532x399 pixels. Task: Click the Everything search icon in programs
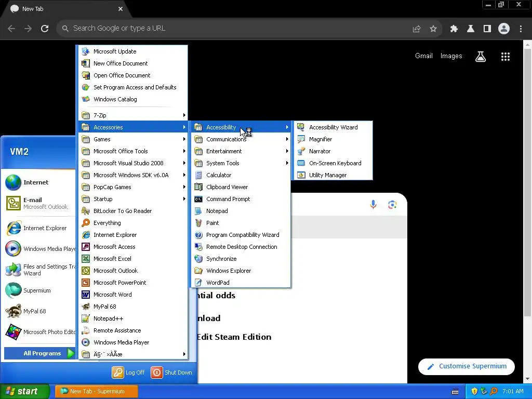point(86,223)
